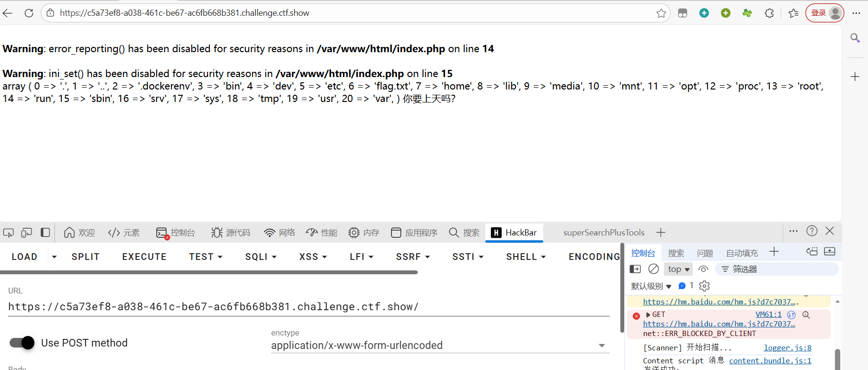Screen dimensions: 868x370
Task: Open the 元素 (Elements) DevTools panel
Action: tap(124, 233)
